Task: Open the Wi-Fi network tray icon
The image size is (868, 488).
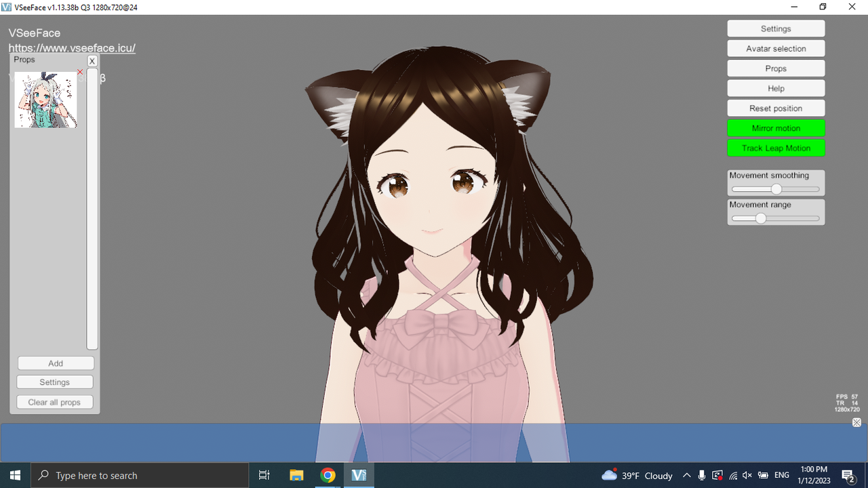Action: coord(732,475)
